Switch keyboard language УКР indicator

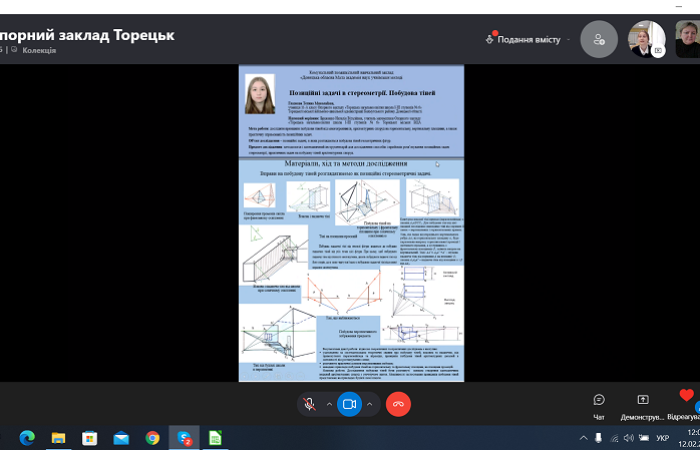click(x=660, y=438)
